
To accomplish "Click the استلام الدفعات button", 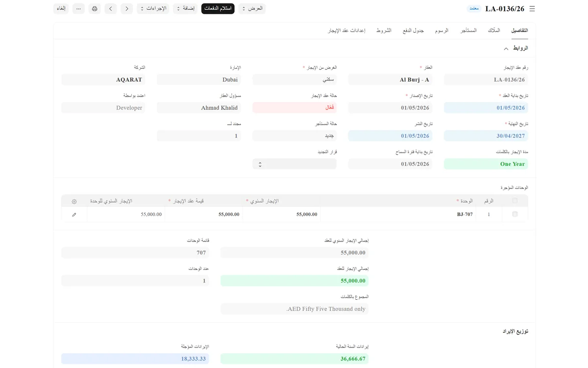I will [x=218, y=9].
